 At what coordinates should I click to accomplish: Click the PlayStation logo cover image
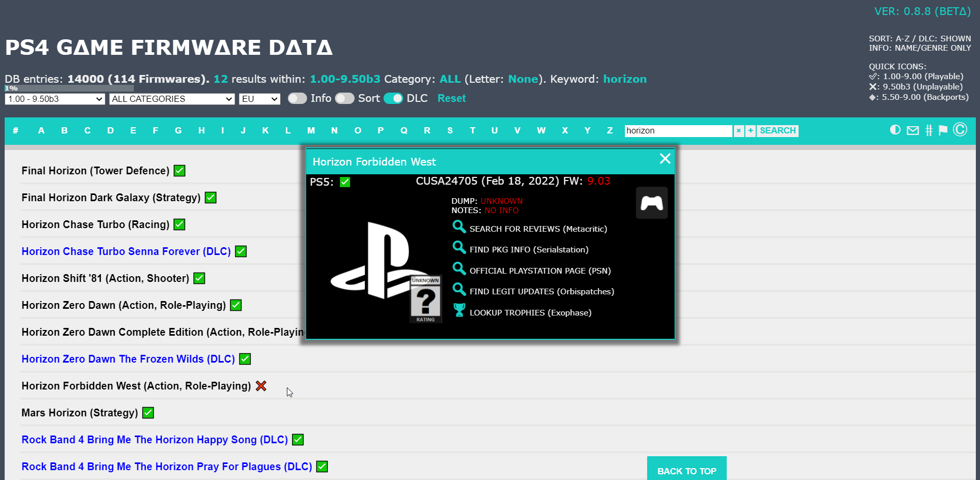point(380,261)
